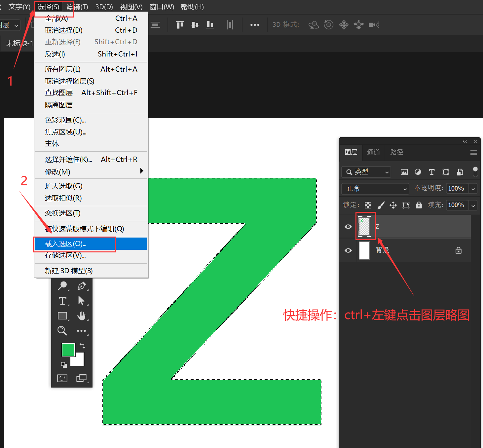Click the 3D roll mode icon

[x=329, y=25]
